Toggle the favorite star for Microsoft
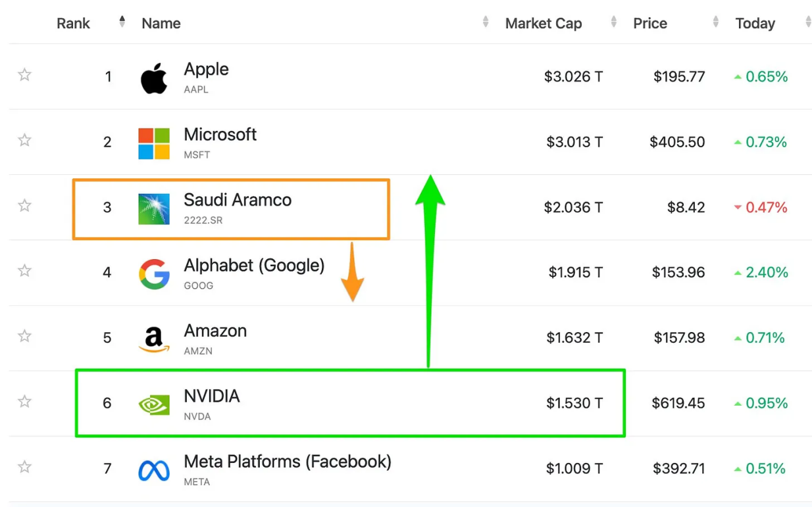This screenshot has height=507, width=812. coord(25,140)
